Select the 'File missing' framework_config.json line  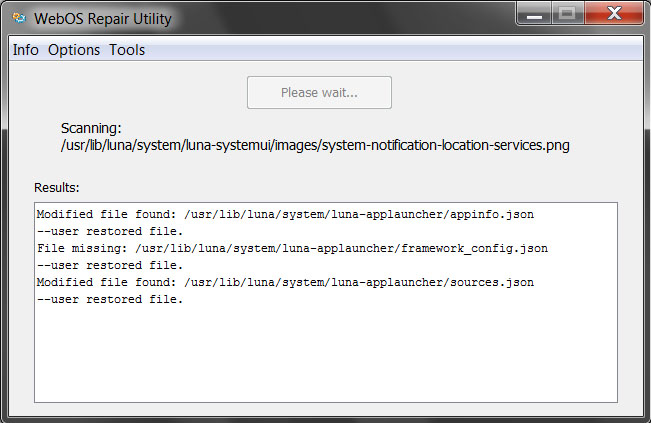coord(292,248)
